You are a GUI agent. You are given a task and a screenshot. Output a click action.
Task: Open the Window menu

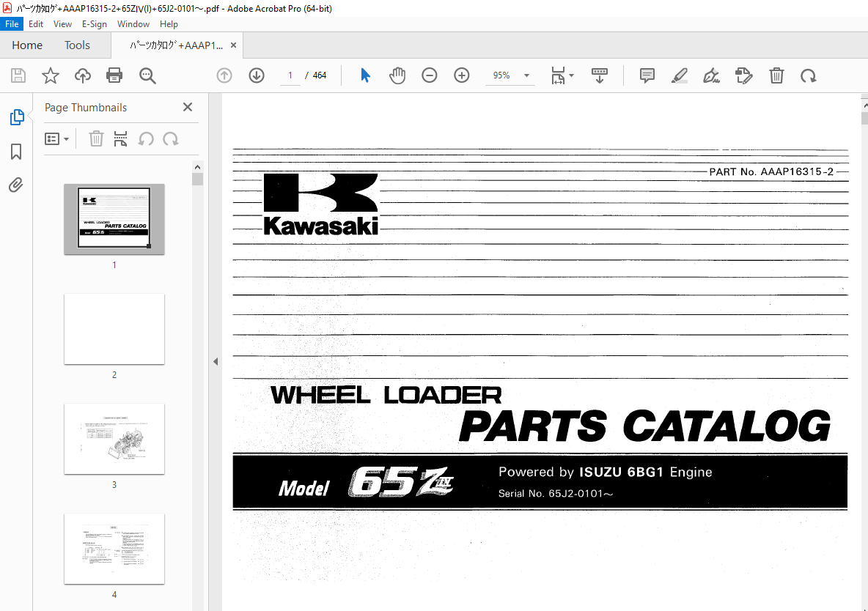click(133, 23)
